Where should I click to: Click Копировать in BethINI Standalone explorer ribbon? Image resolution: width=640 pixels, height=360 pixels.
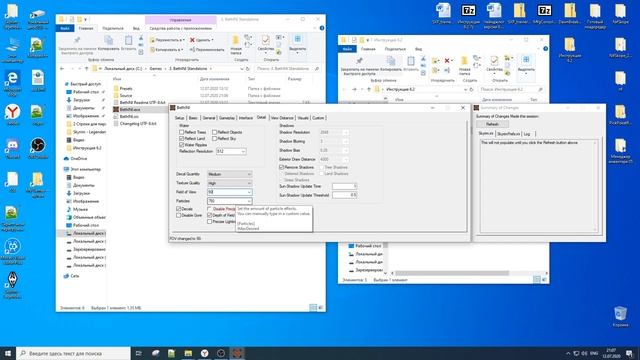109,43
